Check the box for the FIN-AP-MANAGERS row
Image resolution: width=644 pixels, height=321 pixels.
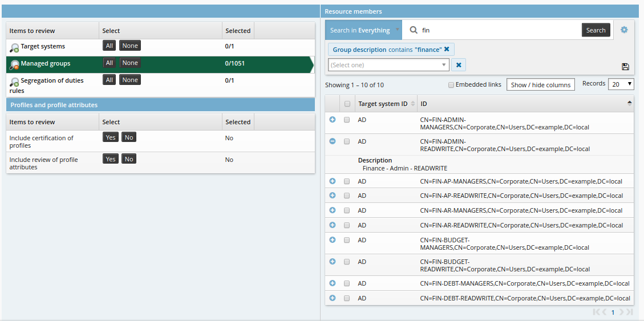click(x=347, y=181)
